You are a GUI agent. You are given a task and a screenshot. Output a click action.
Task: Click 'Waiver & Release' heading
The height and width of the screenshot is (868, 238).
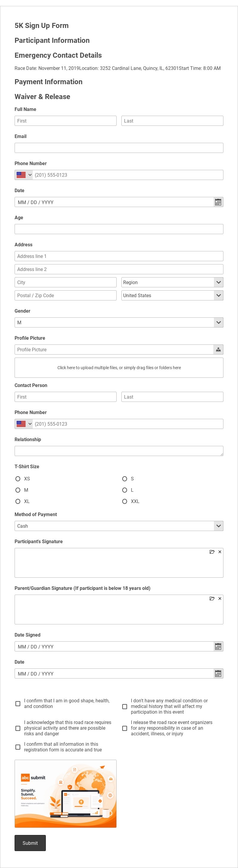(x=42, y=96)
